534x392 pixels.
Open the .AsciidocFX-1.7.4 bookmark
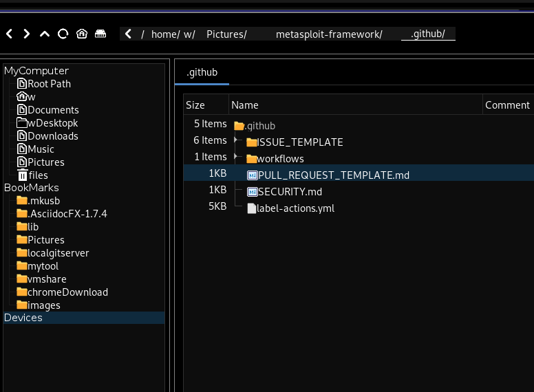[67, 214]
